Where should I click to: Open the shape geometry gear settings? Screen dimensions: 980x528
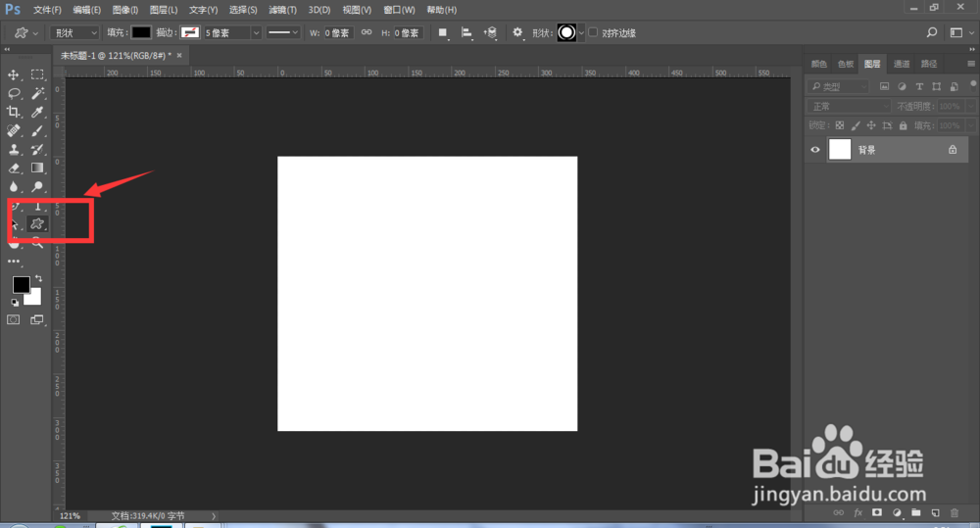coord(517,32)
